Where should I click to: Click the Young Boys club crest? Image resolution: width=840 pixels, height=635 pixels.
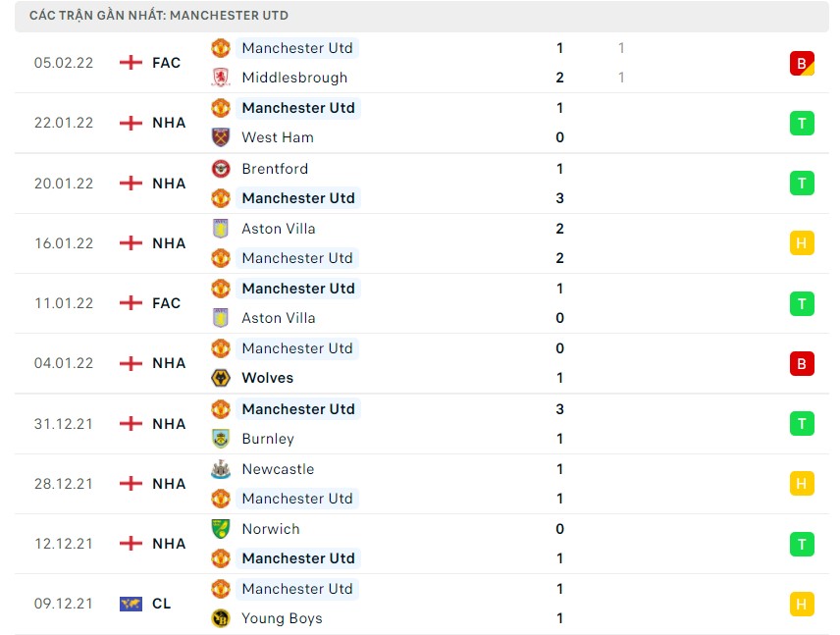pyautogui.click(x=221, y=618)
